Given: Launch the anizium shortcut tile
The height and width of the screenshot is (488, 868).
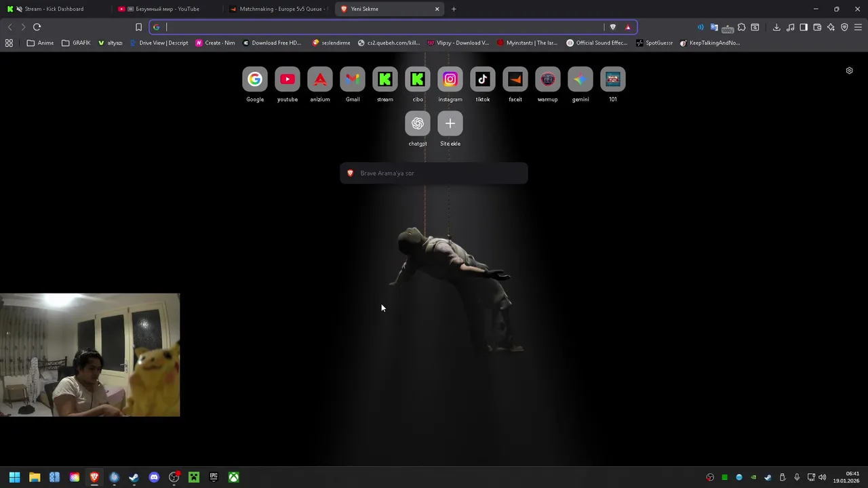Looking at the screenshot, I should tap(320, 79).
